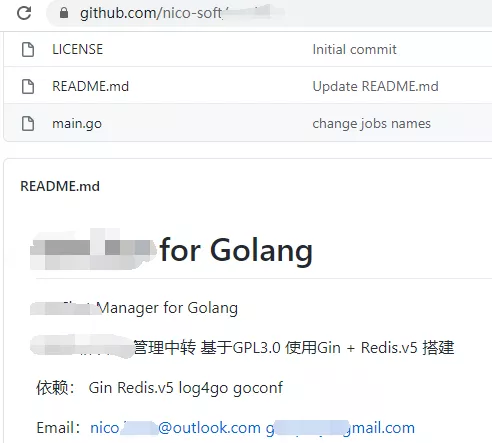Click the file icon beside README.md row
This screenshot has height=443, width=492.
[28, 87]
